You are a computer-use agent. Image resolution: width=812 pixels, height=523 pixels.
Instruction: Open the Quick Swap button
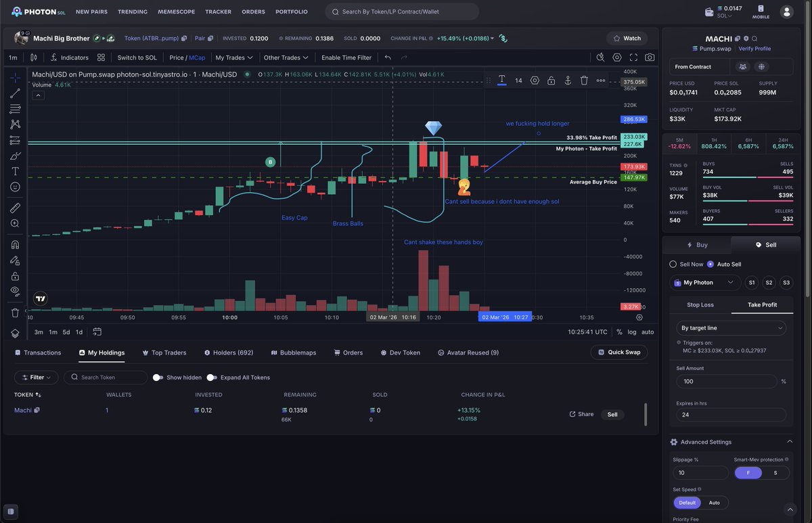click(x=618, y=352)
